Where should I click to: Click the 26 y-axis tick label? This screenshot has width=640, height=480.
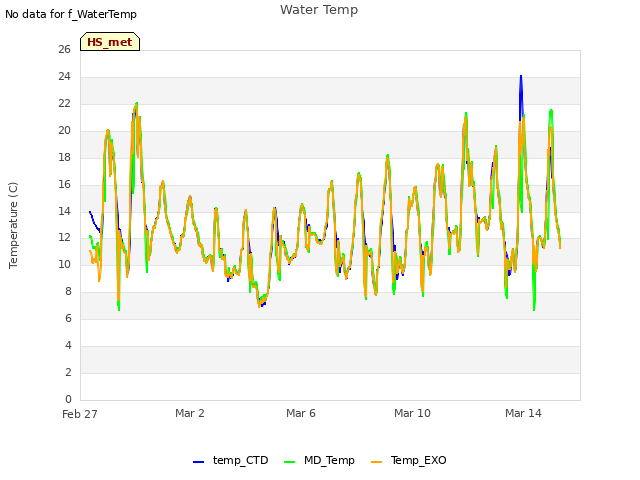[64, 49]
